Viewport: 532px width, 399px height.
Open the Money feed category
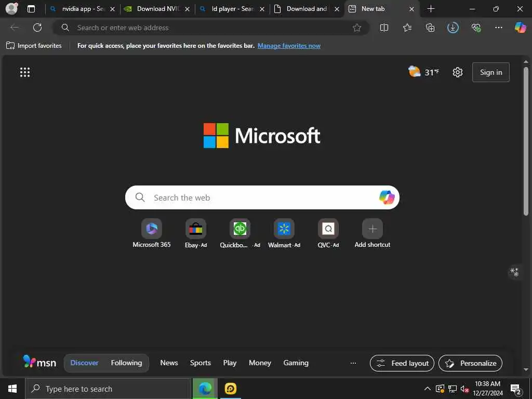click(260, 363)
